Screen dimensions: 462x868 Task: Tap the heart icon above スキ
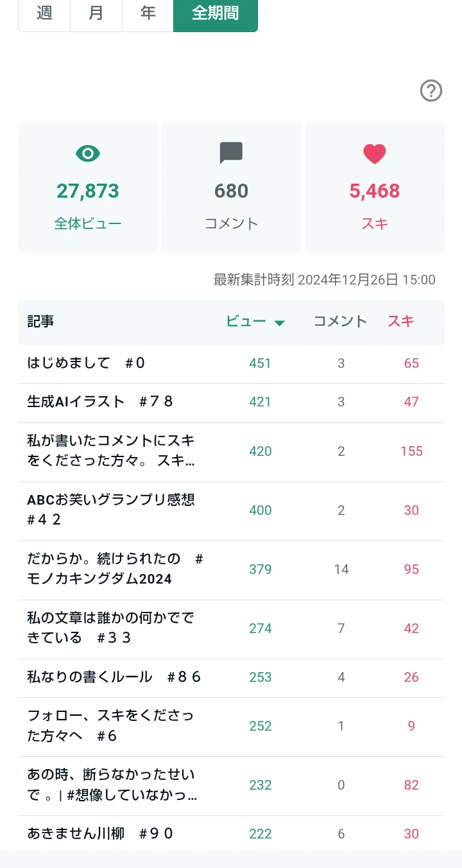pyautogui.click(x=375, y=153)
